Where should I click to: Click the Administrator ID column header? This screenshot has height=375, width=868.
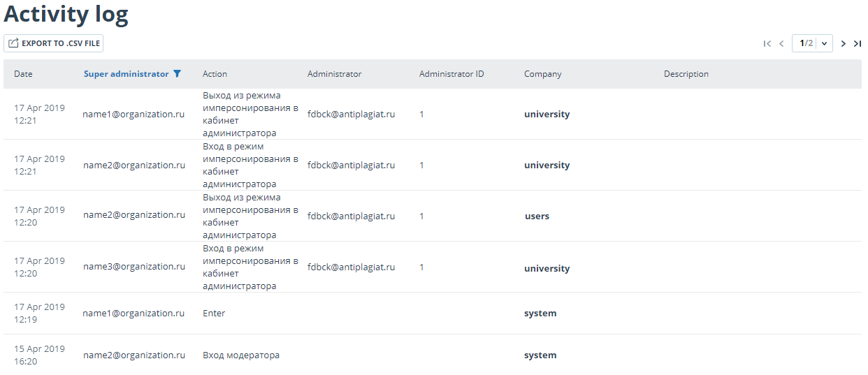coord(451,74)
